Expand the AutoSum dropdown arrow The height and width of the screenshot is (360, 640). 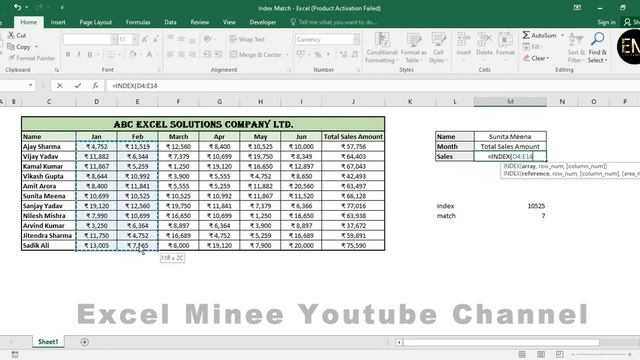coord(562,36)
